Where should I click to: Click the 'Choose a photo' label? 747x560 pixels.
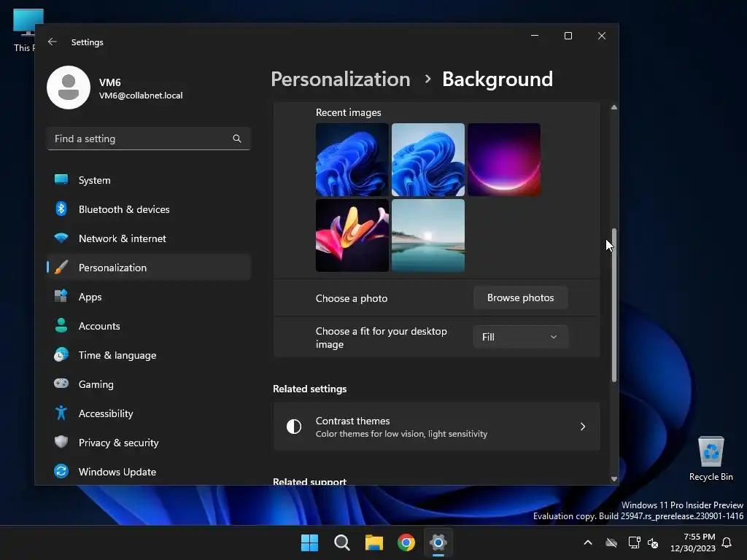(x=352, y=298)
